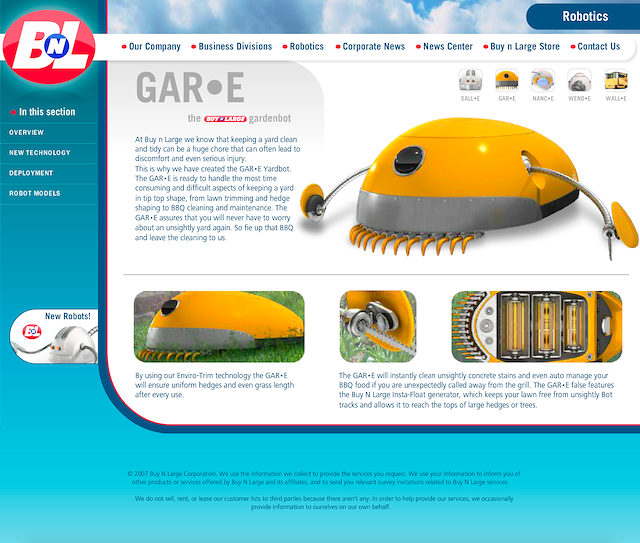Click the GAR•E page title
The image size is (640, 543).
pos(190,87)
